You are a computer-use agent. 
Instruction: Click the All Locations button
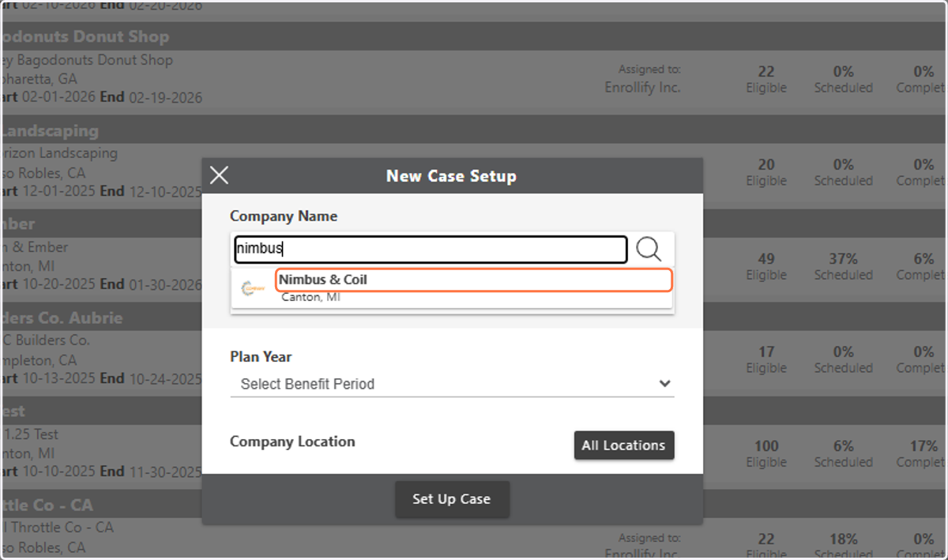[623, 445]
